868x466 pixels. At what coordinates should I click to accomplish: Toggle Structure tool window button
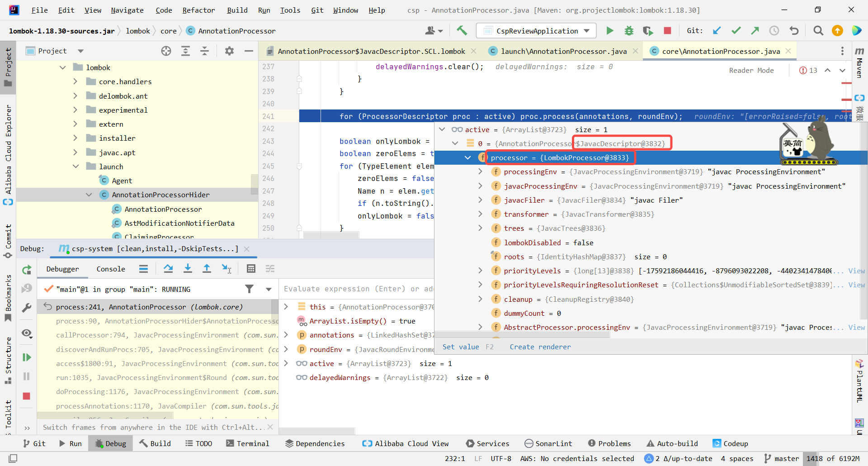click(x=8, y=361)
